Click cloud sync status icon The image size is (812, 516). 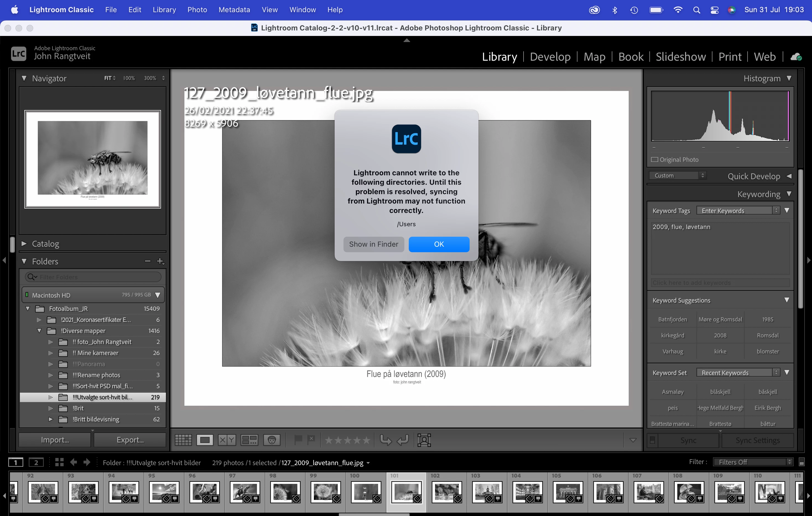796,57
